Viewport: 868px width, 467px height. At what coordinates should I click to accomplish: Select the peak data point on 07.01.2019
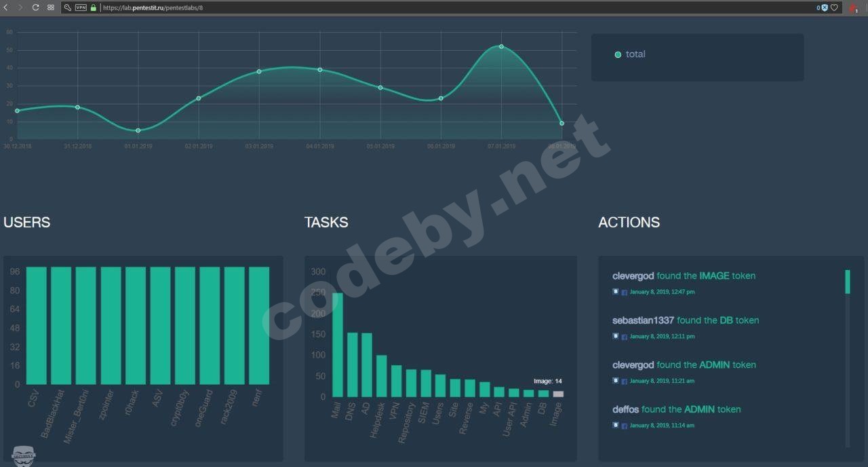click(x=501, y=46)
